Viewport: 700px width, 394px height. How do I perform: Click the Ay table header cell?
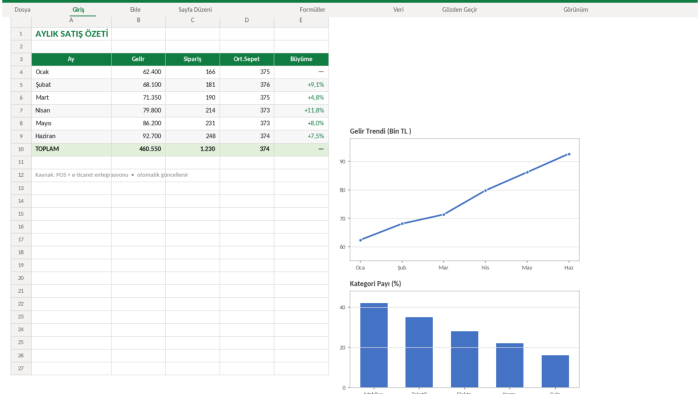(71, 59)
